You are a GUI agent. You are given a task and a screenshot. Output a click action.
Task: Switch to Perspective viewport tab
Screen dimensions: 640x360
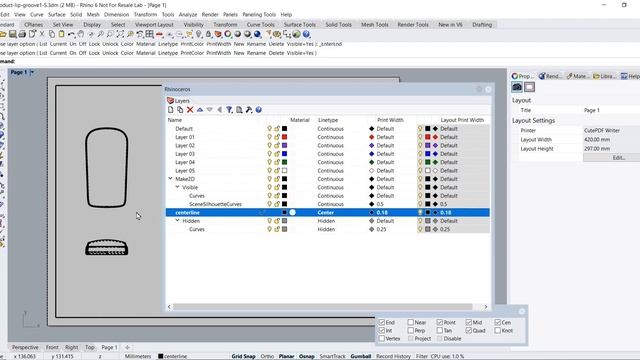click(x=25, y=347)
